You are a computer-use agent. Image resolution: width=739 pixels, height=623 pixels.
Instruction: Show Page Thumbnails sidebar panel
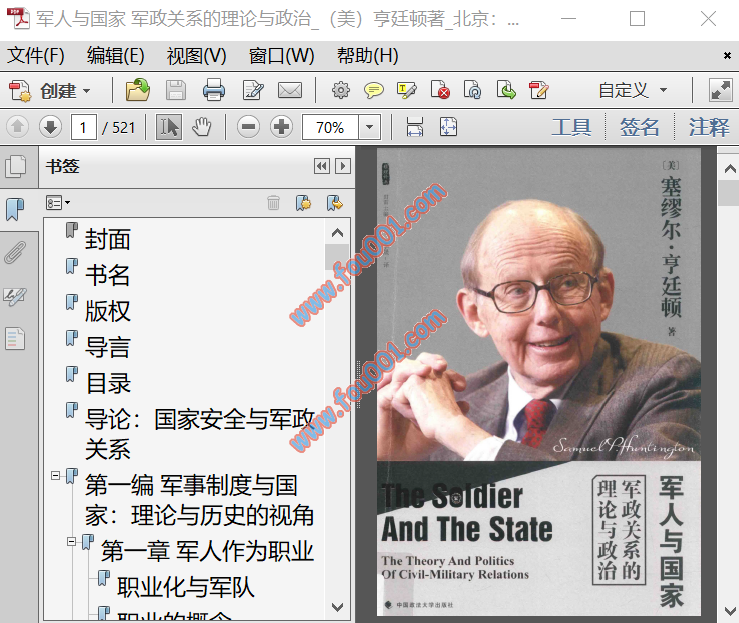[x=16, y=167]
